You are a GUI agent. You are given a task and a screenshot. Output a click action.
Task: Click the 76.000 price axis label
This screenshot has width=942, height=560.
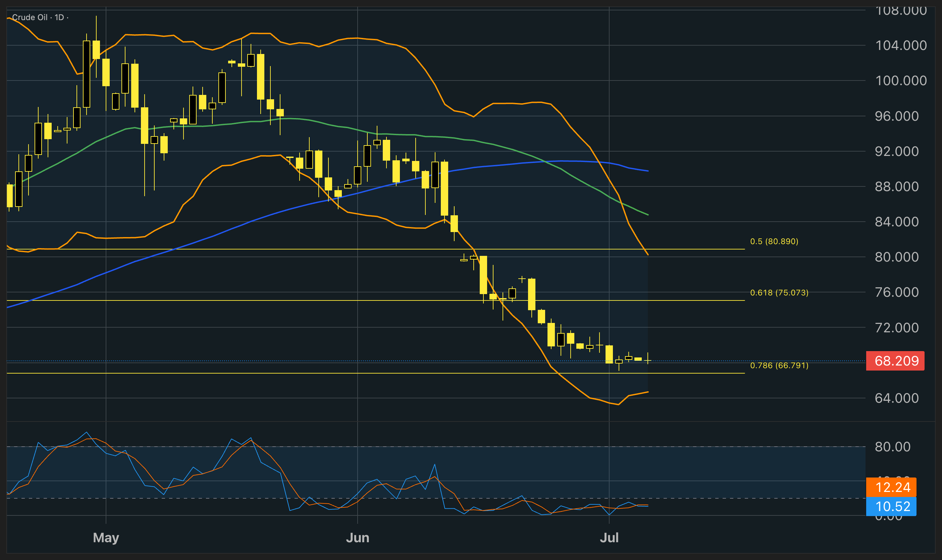tap(897, 292)
